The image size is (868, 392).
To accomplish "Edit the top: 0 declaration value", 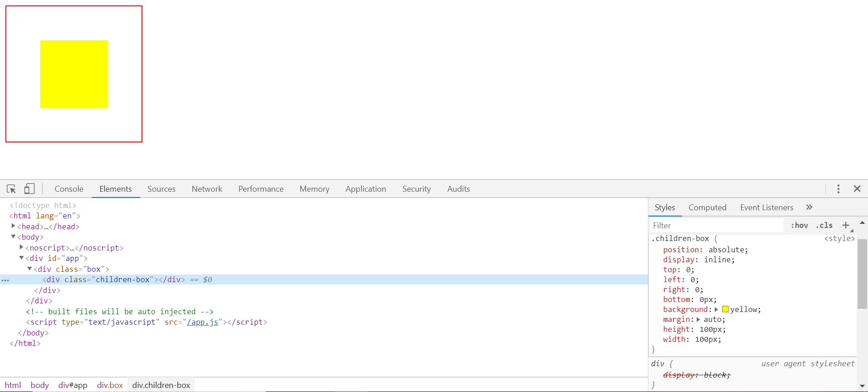I will pos(688,269).
